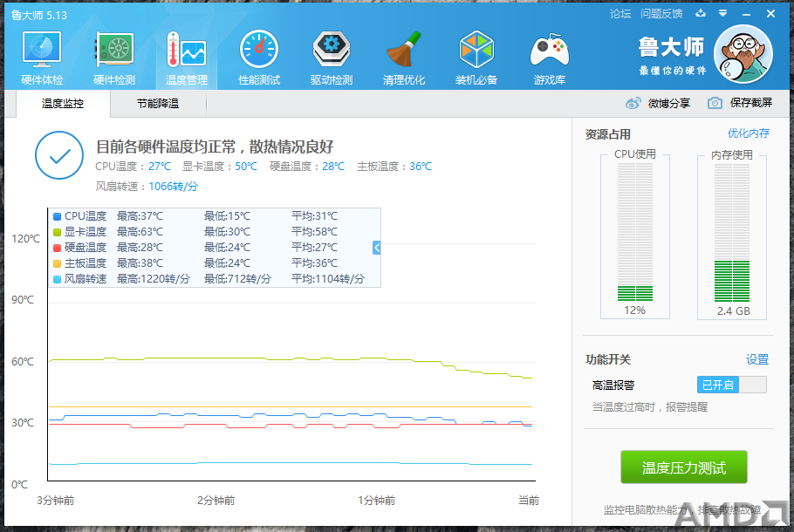
Task: Toggle the red 硬盘温度 legend swatch
Action: [57, 248]
